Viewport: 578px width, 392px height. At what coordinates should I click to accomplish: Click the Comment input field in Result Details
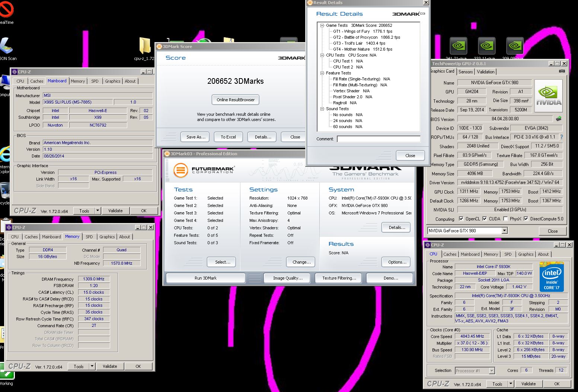[x=379, y=139]
